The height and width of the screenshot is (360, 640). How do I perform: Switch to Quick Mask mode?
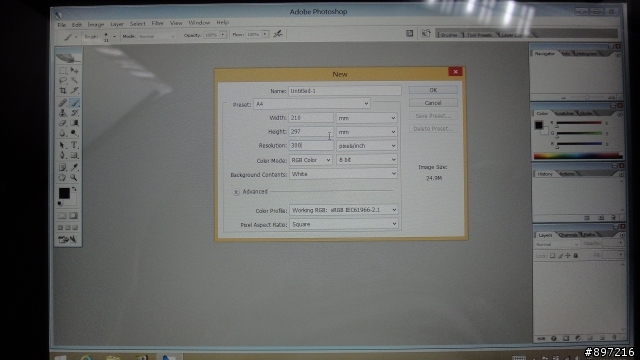73,216
